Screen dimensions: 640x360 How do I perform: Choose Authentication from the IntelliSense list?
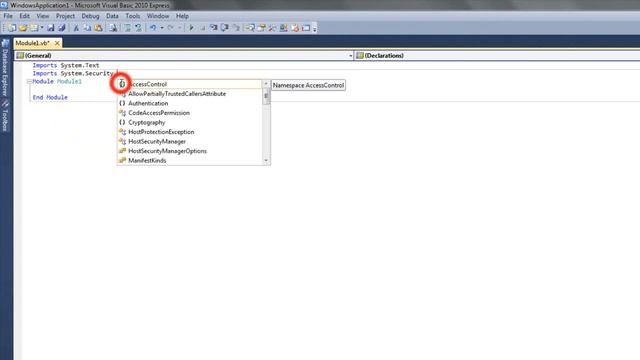click(189, 103)
